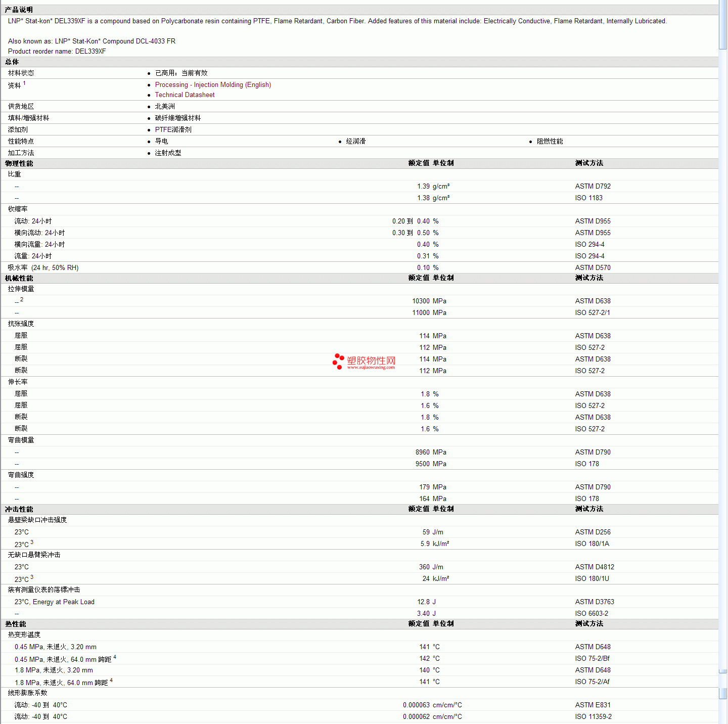
Task: Click the 9500 MPa value
Action: click(x=431, y=464)
